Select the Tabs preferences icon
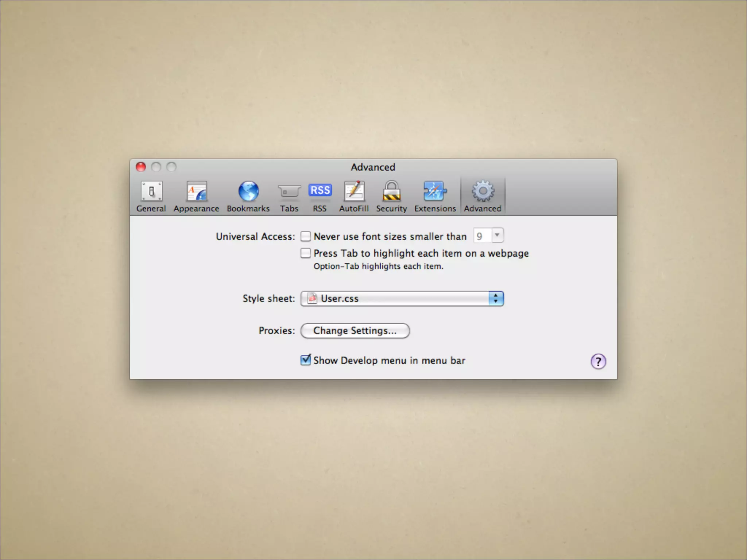 coord(289,191)
